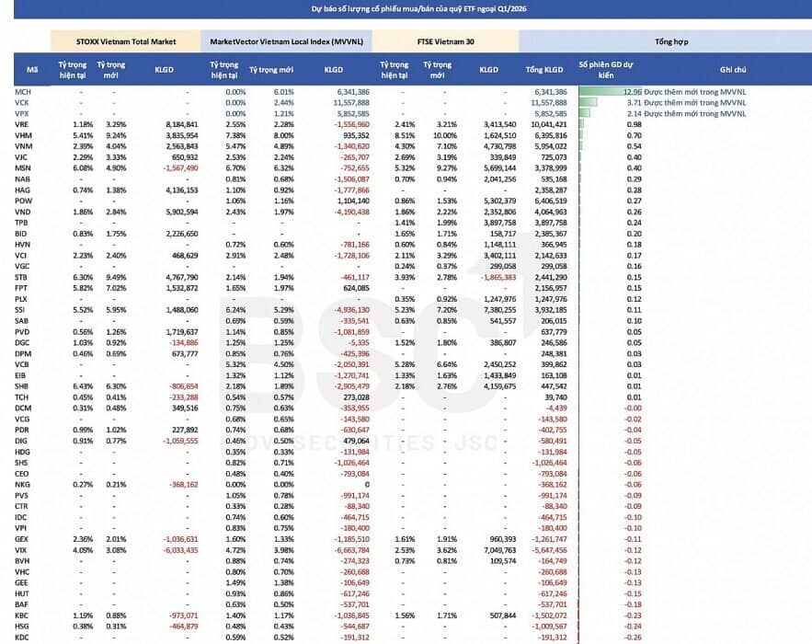Screen dimensions: 812x644
Task: Select the VPX ticker cell
Action: (x=22, y=113)
